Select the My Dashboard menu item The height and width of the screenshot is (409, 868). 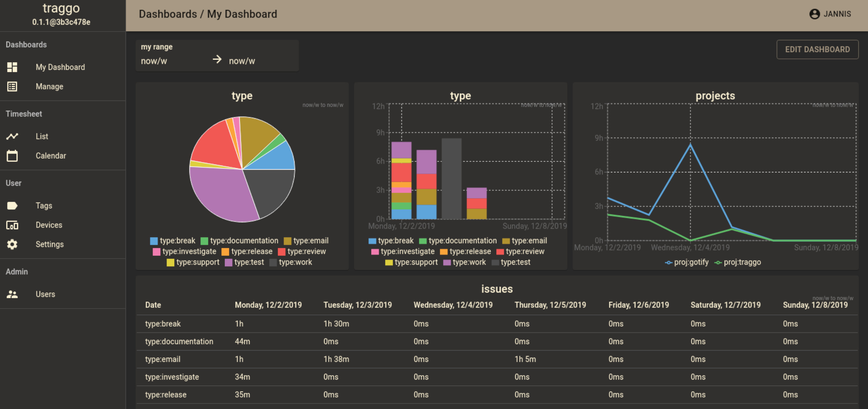tap(60, 67)
